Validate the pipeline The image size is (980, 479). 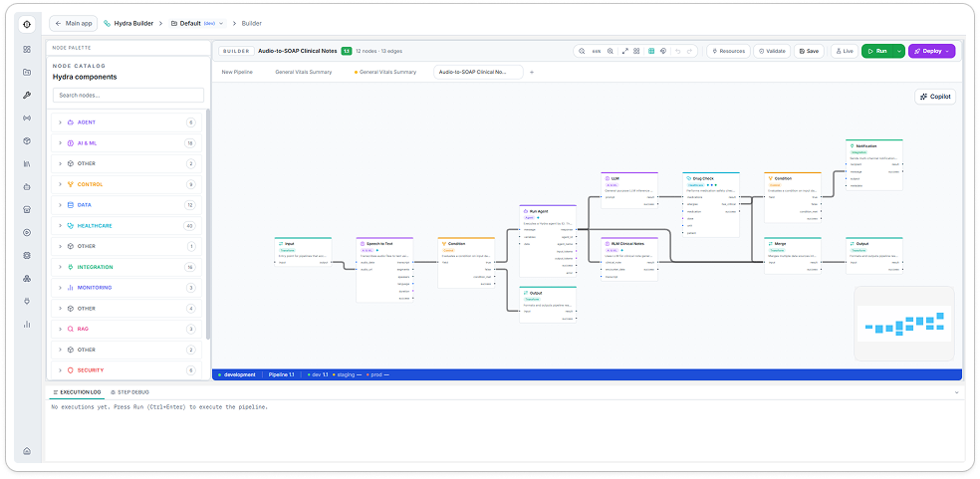click(x=772, y=51)
